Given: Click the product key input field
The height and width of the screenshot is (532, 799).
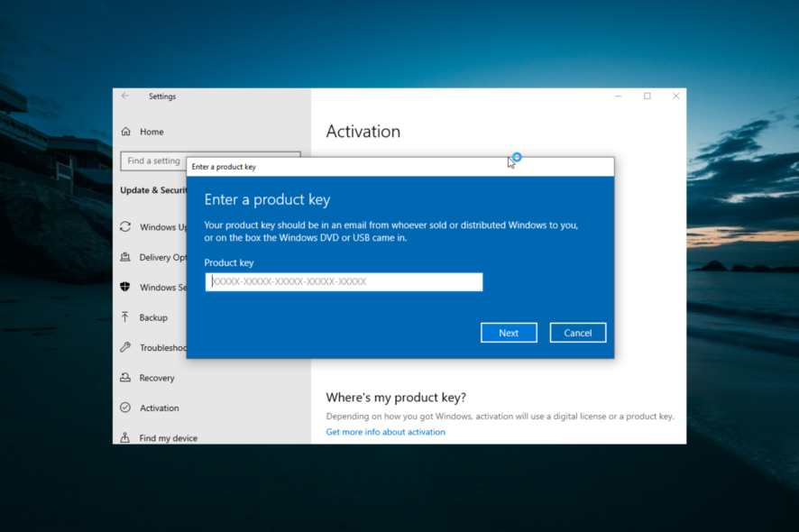Looking at the screenshot, I should [x=343, y=281].
